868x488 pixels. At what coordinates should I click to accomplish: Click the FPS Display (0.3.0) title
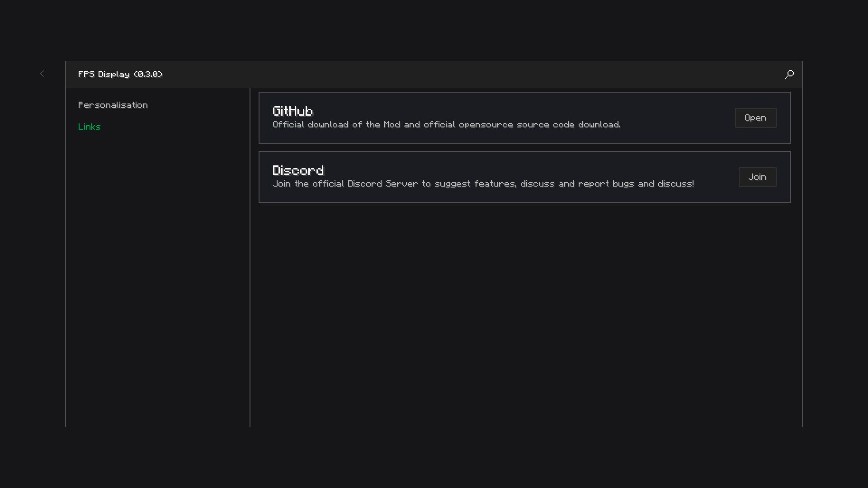click(120, 75)
